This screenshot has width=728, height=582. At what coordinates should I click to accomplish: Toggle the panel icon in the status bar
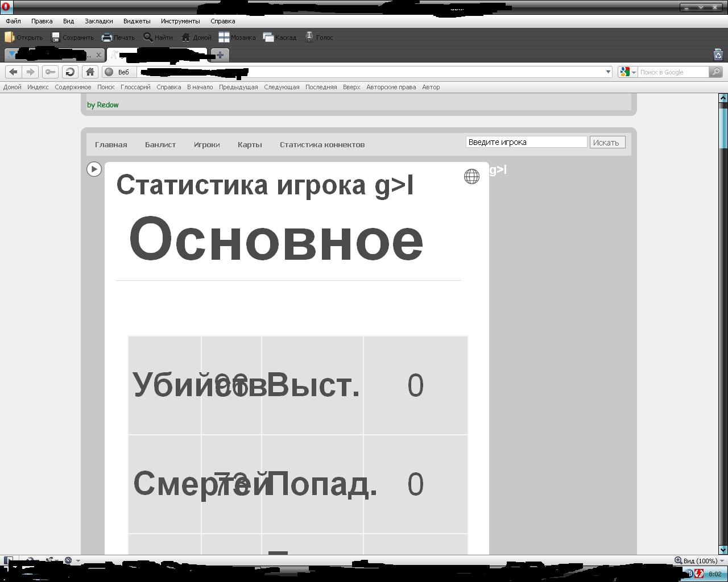pos(9,560)
